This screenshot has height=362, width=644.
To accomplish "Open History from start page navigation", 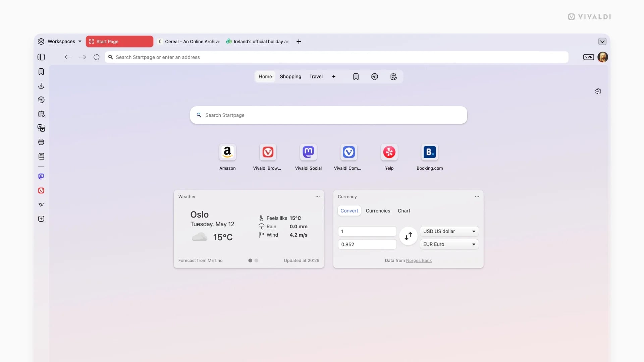I will coord(375,77).
